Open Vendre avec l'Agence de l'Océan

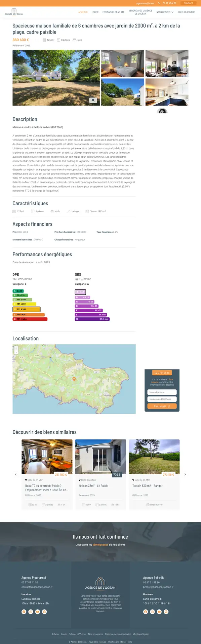(x=140, y=12)
